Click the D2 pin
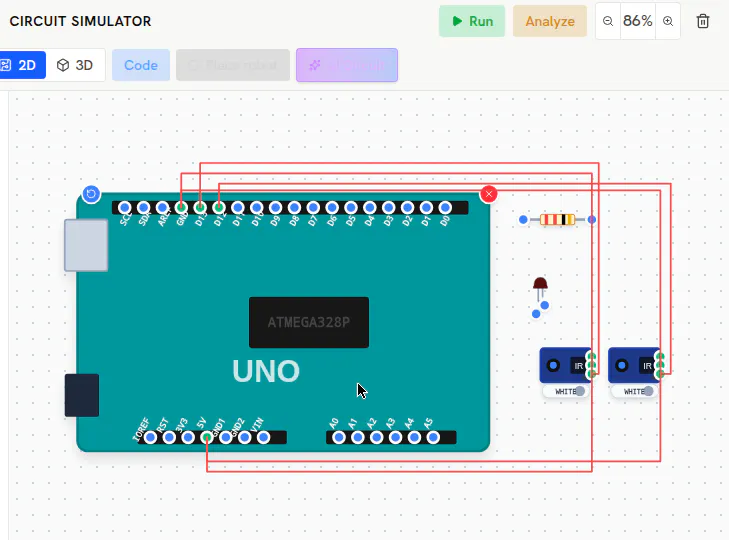 [407, 207]
